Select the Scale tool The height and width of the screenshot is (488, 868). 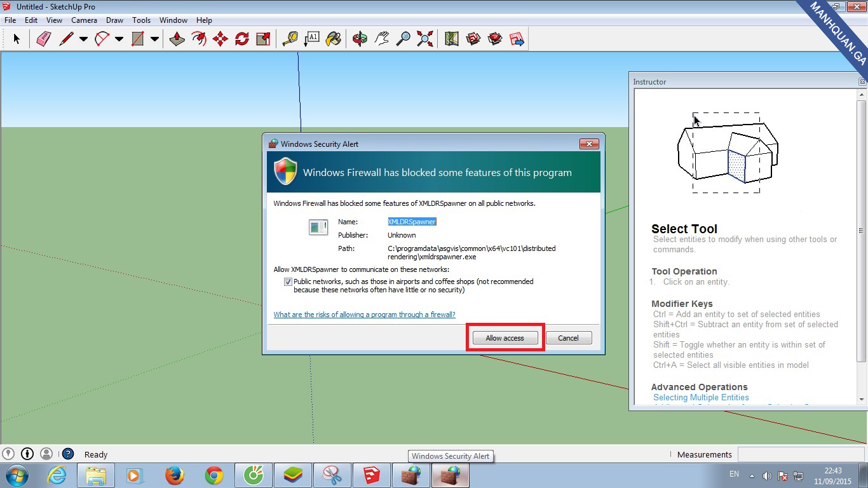coord(263,39)
